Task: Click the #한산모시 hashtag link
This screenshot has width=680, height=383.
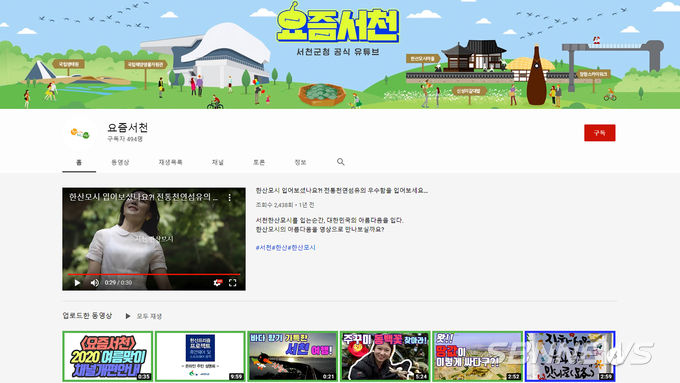Action: [x=302, y=247]
